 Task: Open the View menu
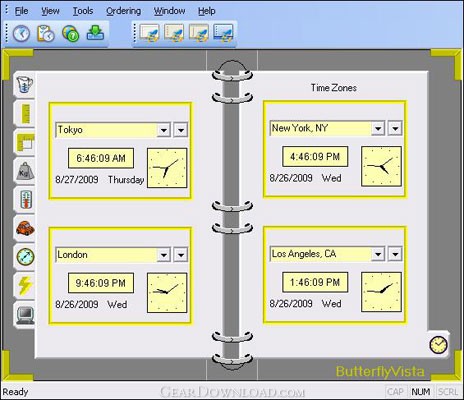point(50,11)
